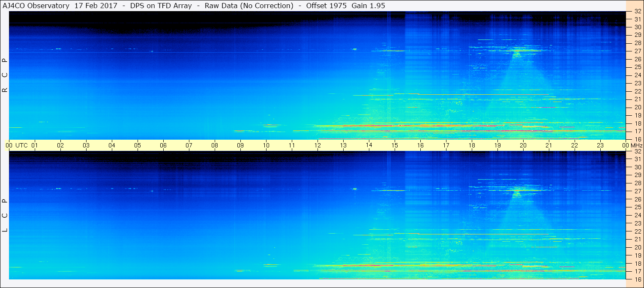
Task: Click the 00 UTC label at left
Action: (18, 145)
